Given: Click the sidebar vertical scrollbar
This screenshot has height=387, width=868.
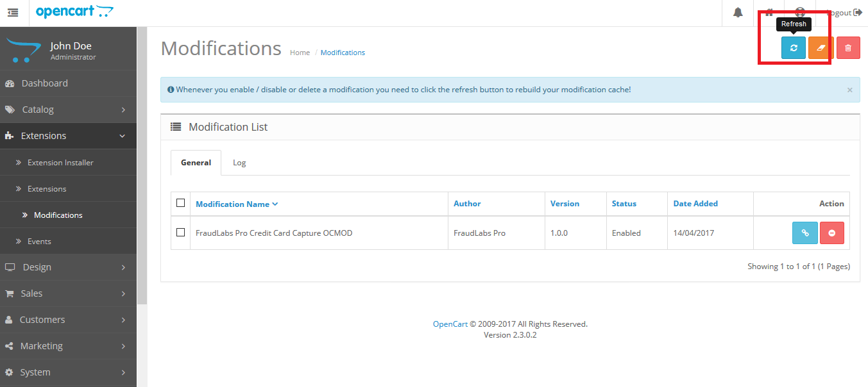Looking at the screenshot, I should pos(142,165).
